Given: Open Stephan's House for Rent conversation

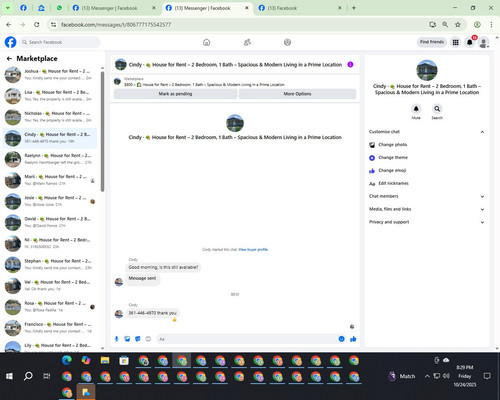Looking at the screenshot, I should [50, 264].
